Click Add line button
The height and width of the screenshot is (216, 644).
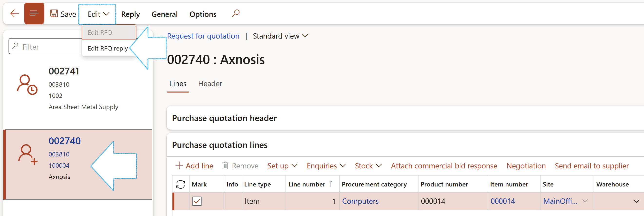[x=194, y=166]
